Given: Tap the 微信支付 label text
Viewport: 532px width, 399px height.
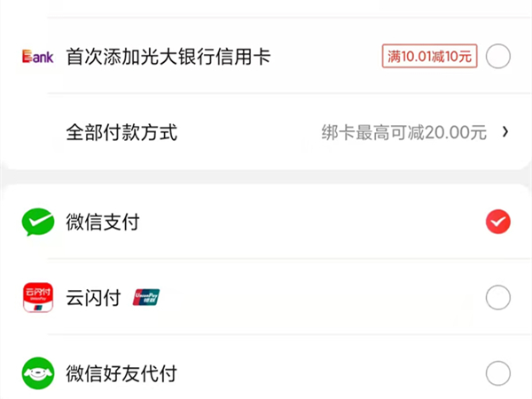Looking at the screenshot, I should coord(102,222).
